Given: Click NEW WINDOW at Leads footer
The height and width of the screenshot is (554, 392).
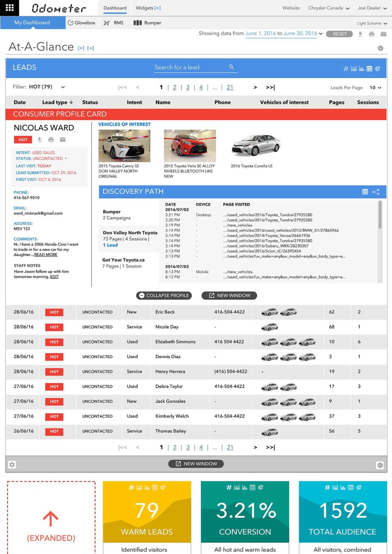Looking at the screenshot, I should click(196, 464).
